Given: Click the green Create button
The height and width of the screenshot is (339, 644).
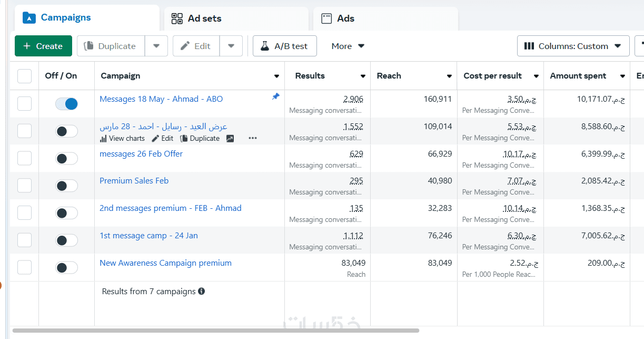Looking at the screenshot, I should (43, 46).
